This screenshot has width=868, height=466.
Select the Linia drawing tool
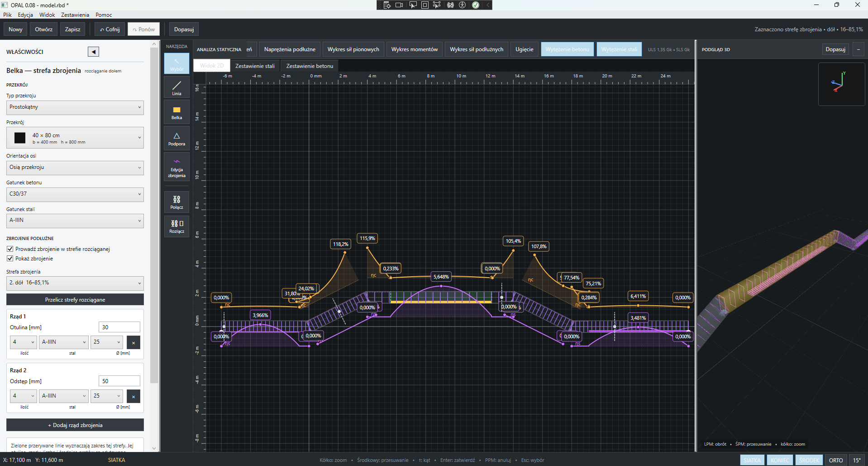coord(176,87)
